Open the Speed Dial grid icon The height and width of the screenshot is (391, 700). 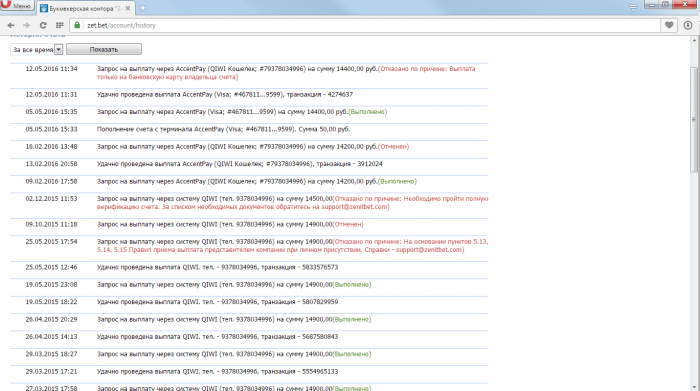[59, 25]
